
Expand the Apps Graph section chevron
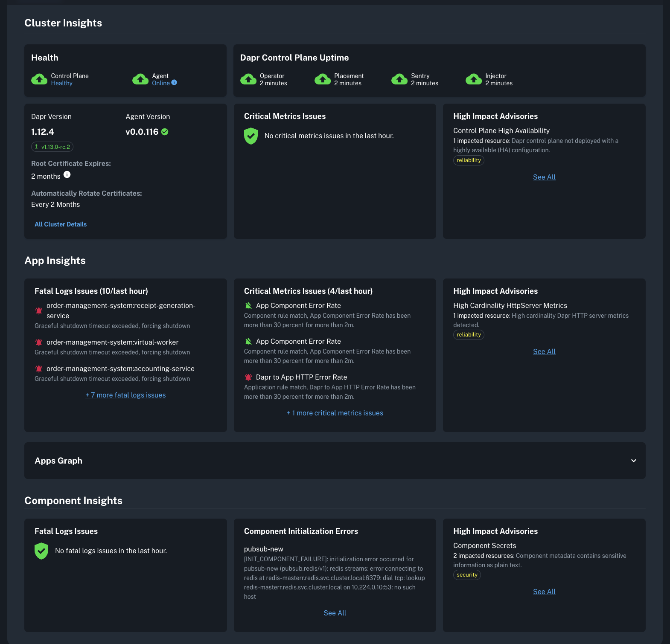(633, 461)
